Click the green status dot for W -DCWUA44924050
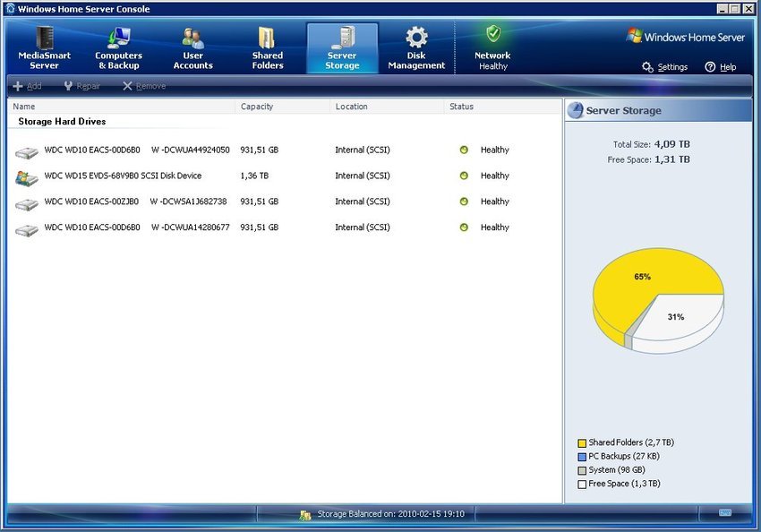761x532 pixels. (x=464, y=150)
